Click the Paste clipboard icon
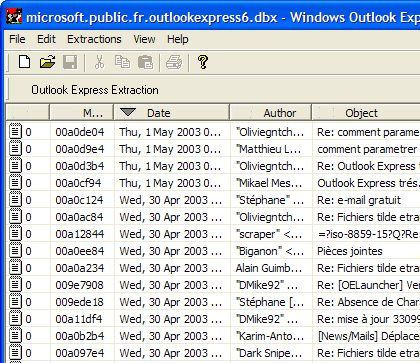420x363 pixels. click(x=145, y=62)
